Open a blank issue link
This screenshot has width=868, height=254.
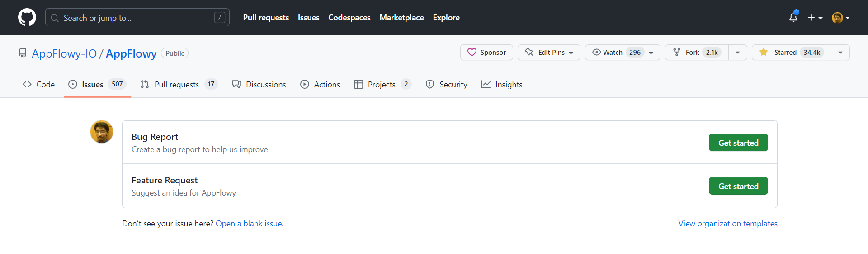tap(250, 224)
